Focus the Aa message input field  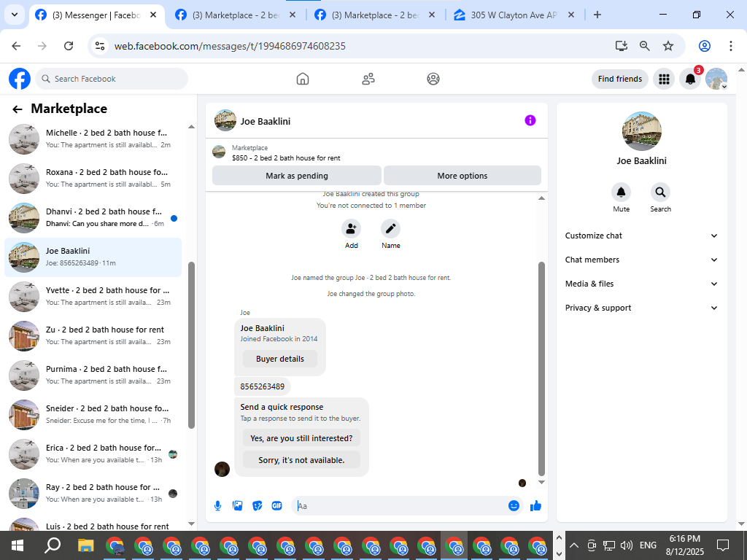click(400, 506)
